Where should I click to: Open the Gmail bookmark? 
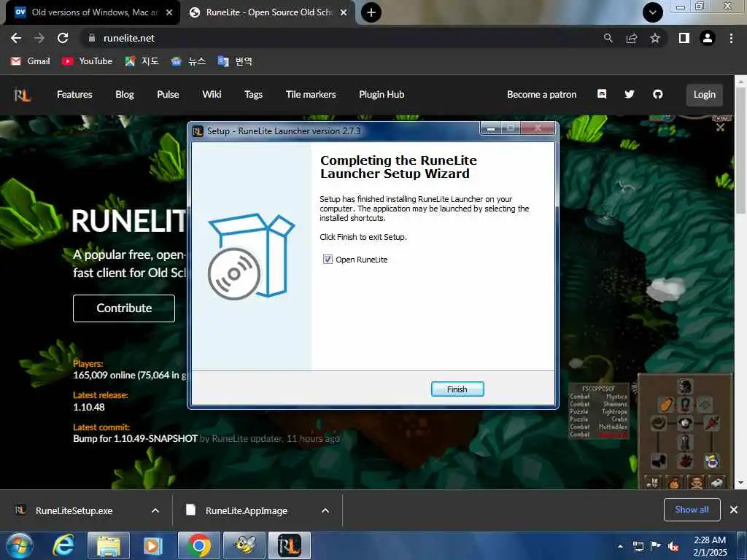(x=31, y=61)
